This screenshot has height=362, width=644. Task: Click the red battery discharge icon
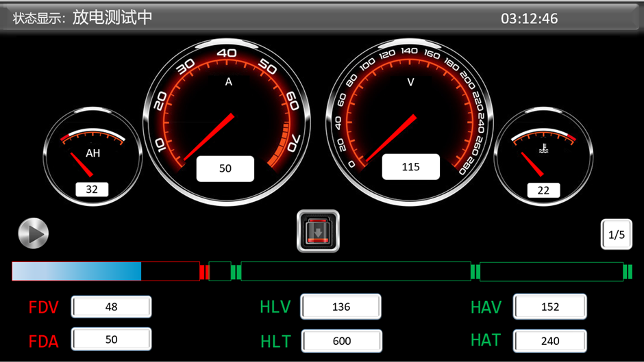[x=318, y=231]
